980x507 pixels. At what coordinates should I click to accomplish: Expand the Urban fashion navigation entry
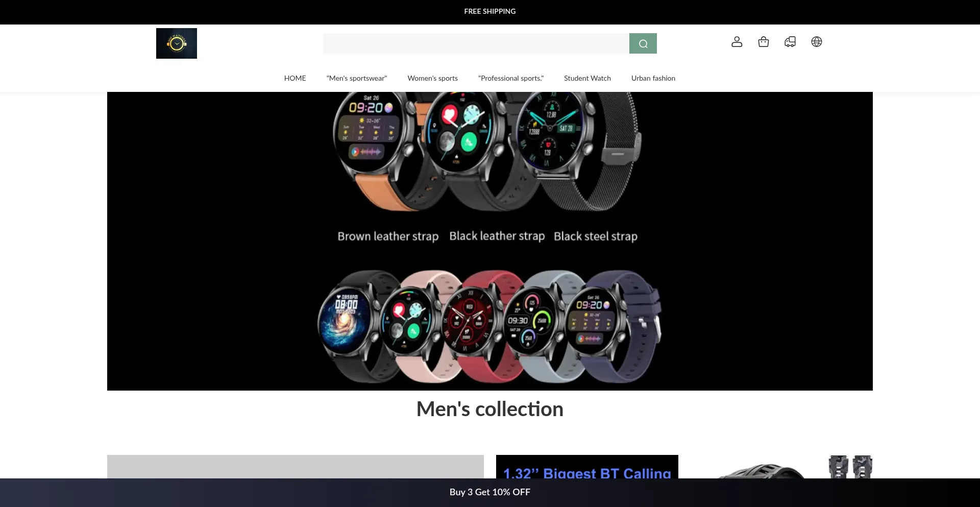click(653, 78)
